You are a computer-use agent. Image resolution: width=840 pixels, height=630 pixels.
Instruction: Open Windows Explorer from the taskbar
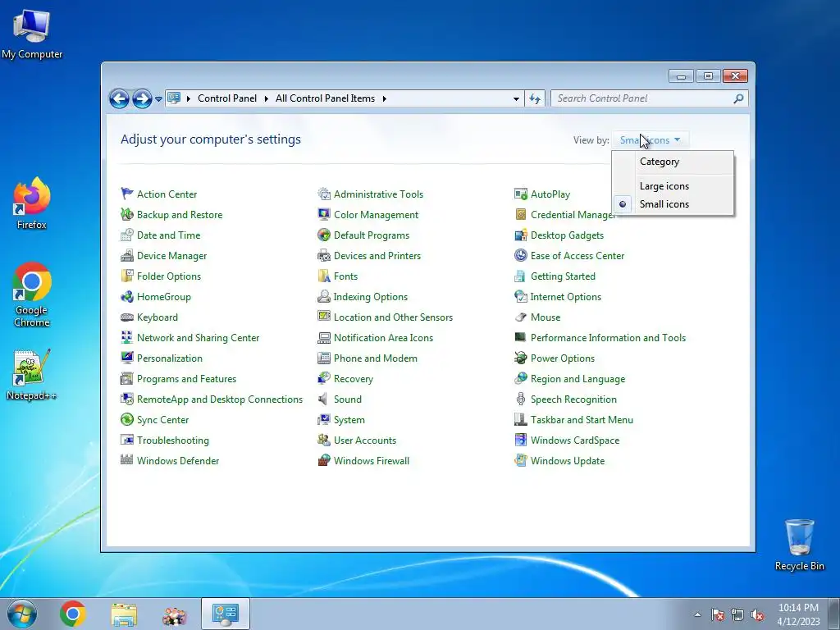(124, 614)
